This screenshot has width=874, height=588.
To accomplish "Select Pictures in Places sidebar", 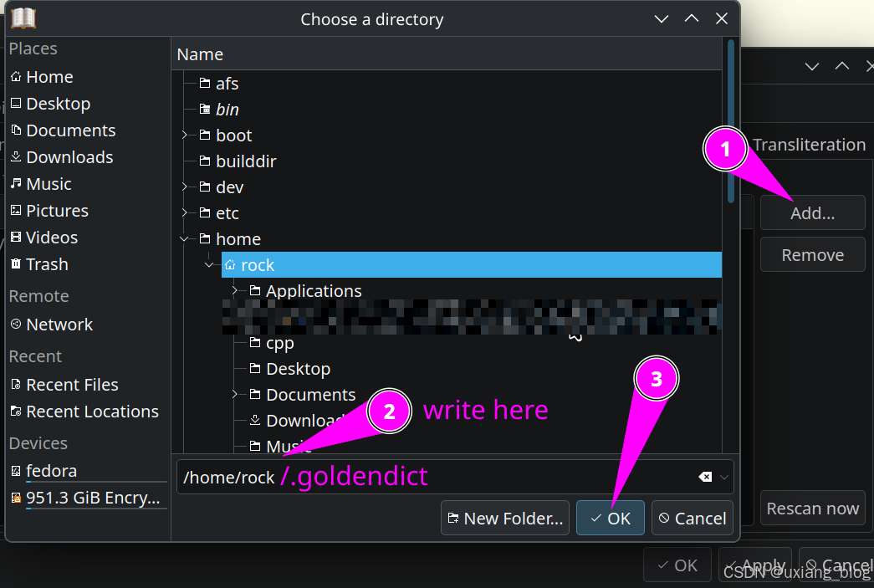I will pos(49,211).
